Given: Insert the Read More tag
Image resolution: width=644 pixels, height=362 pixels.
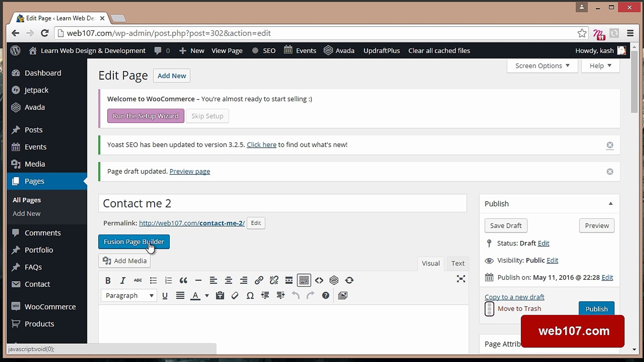Looking at the screenshot, I should coord(289,280).
